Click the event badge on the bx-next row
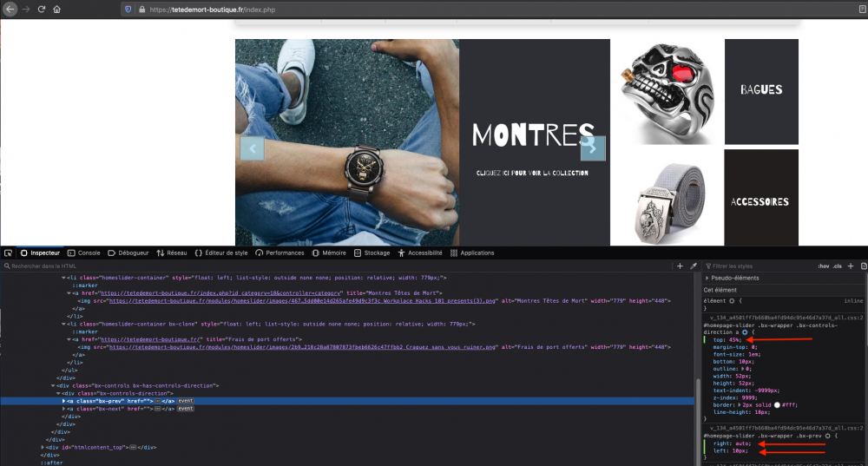 tap(186, 409)
